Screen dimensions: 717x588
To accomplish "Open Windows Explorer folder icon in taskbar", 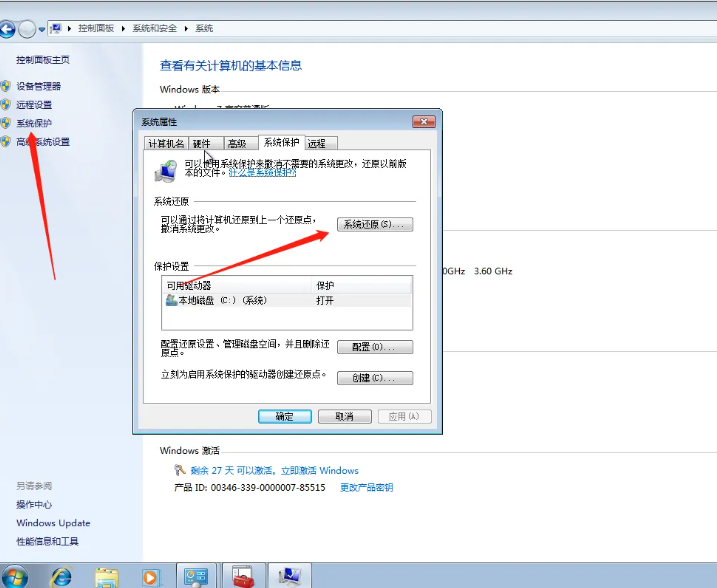I will click(x=107, y=576).
